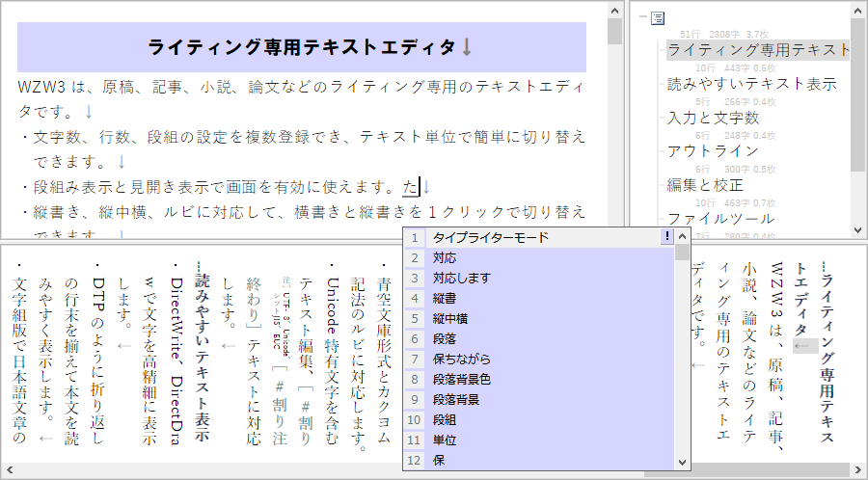
Task: Click the outline stats 6行 300字 0.5枚
Action: point(735,170)
